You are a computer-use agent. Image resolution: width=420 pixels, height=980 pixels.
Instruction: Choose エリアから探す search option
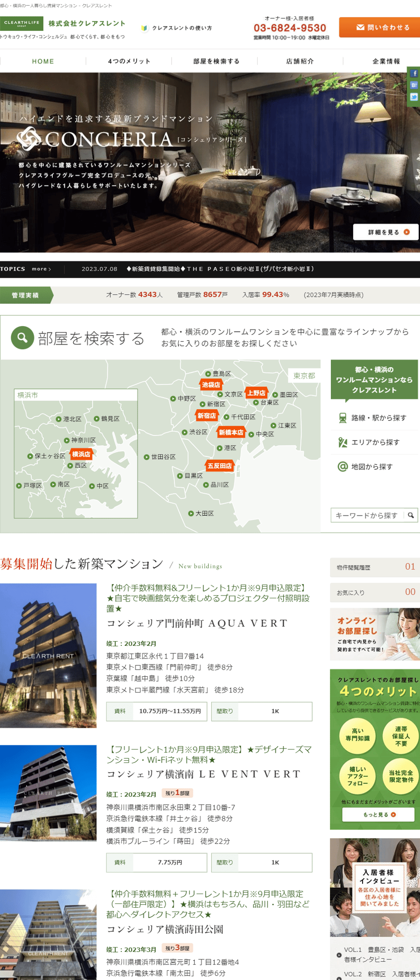coord(376,442)
